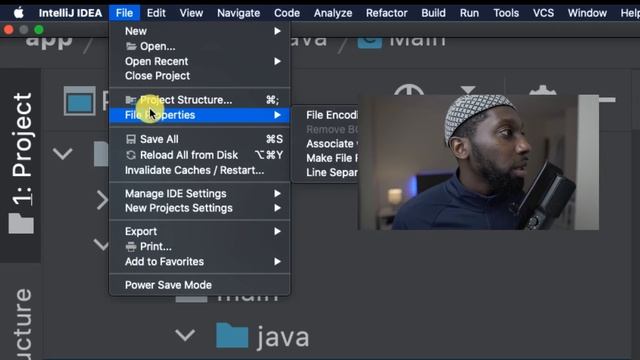Open the Navigate menu
This screenshot has width=640, height=360.
238,13
